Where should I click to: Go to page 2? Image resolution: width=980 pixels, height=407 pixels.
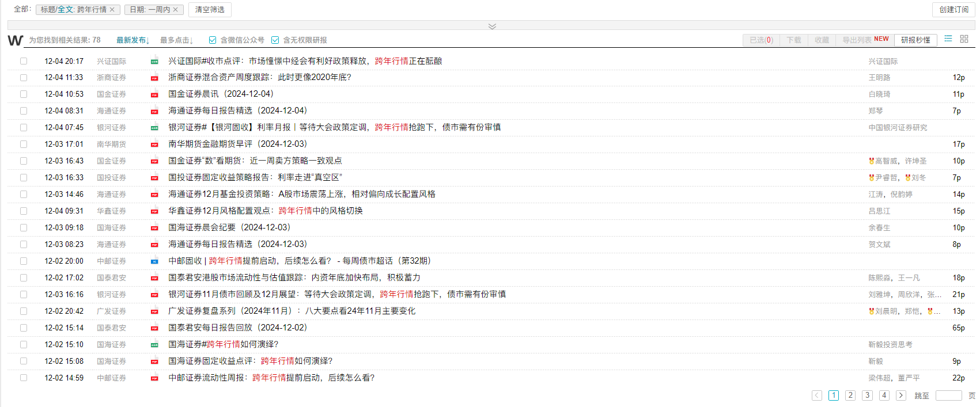pyautogui.click(x=850, y=395)
